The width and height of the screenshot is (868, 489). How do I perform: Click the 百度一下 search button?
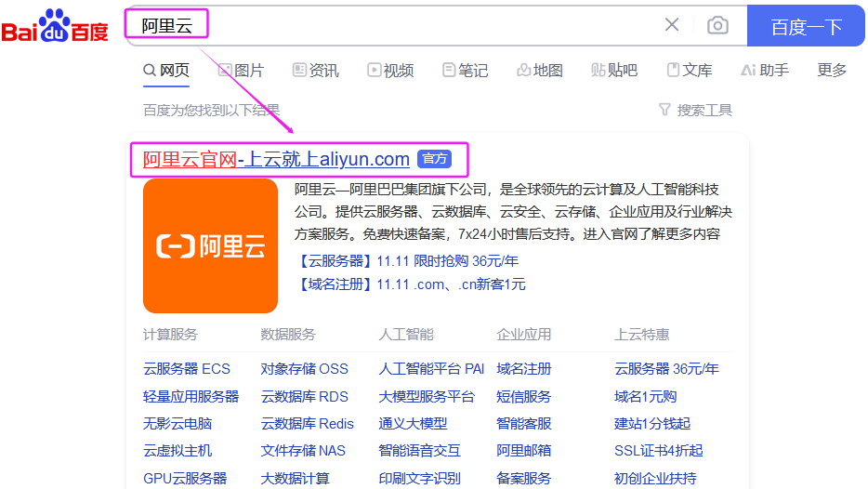click(806, 26)
